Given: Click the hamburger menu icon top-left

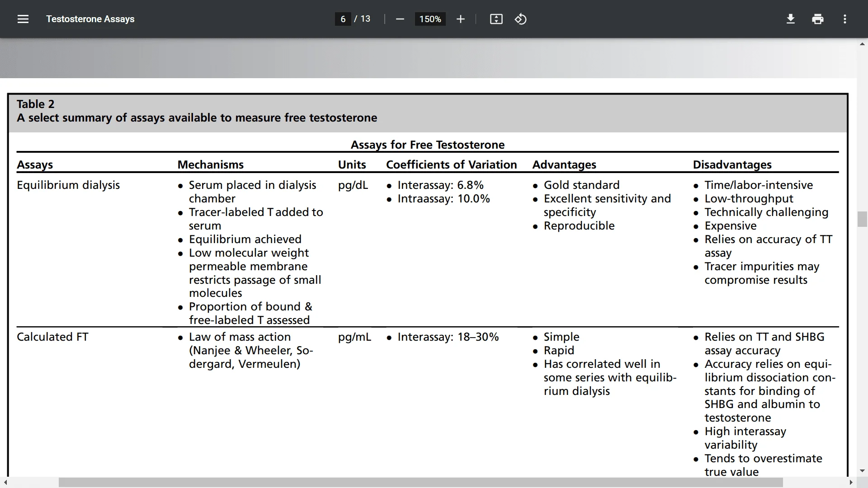Looking at the screenshot, I should (23, 19).
